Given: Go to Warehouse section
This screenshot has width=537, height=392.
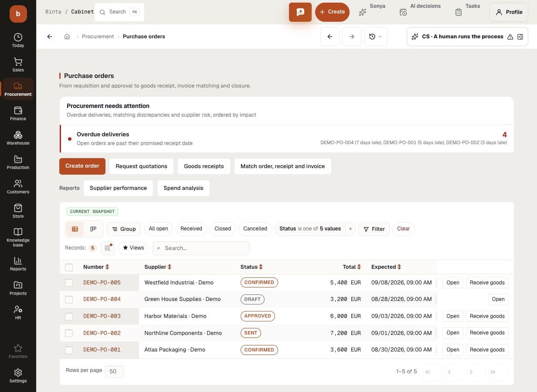Looking at the screenshot, I should 18,138.
